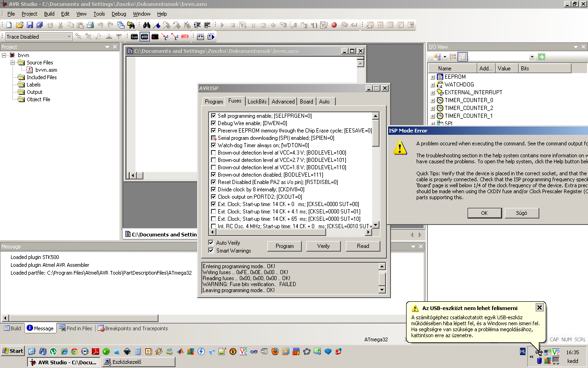
Task: Click the red AUTO programming icon
Action: coord(185,36)
